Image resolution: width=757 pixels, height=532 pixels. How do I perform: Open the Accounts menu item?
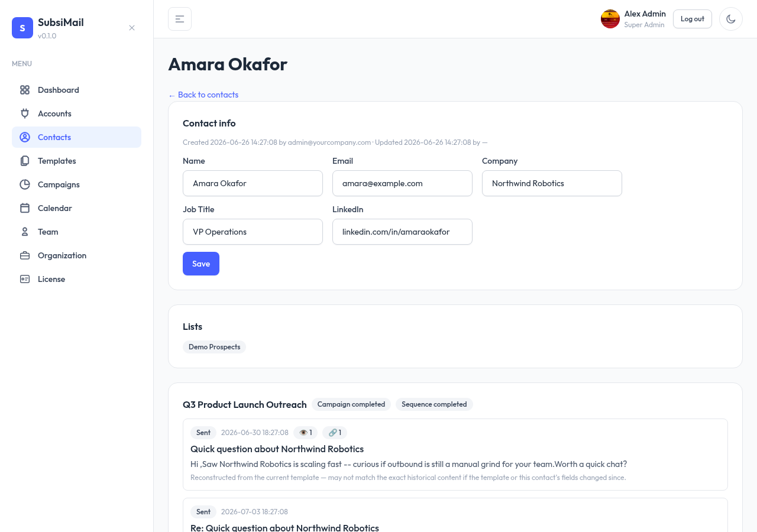coord(76,113)
